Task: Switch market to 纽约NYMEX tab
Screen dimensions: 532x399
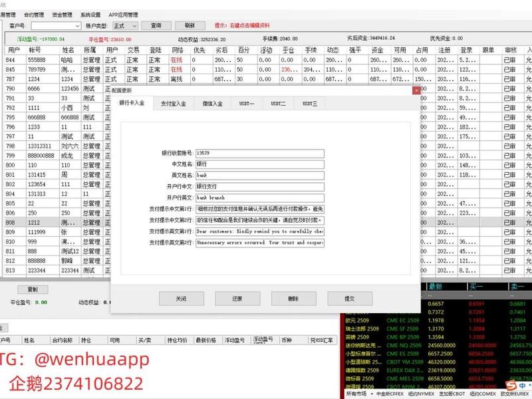Action: [421, 394]
